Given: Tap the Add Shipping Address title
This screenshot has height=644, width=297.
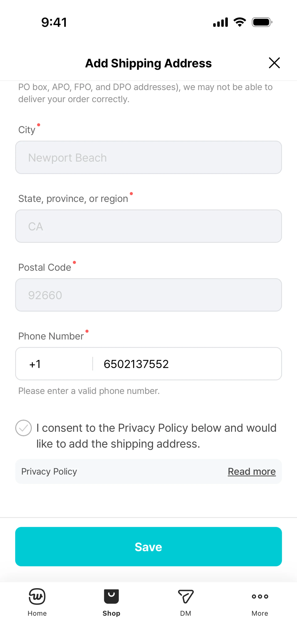Looking at the screenshot, I should tap(148, 63).
